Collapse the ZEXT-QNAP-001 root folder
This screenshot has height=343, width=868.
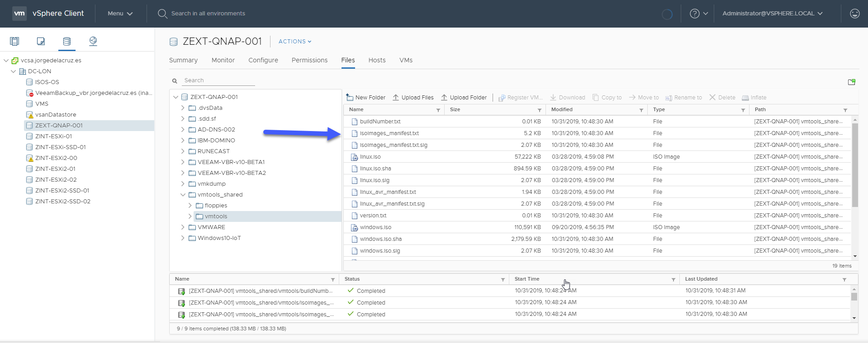pos(176,97)
